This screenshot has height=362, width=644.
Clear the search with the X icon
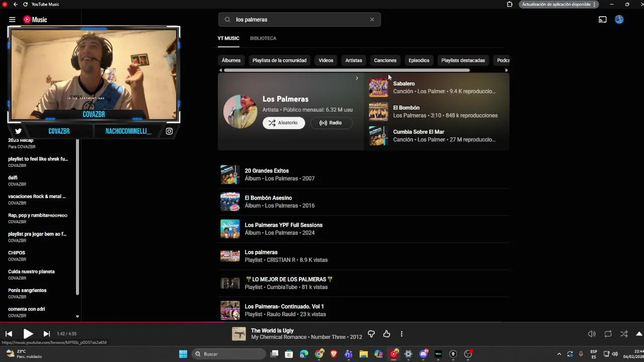[372, 20]
